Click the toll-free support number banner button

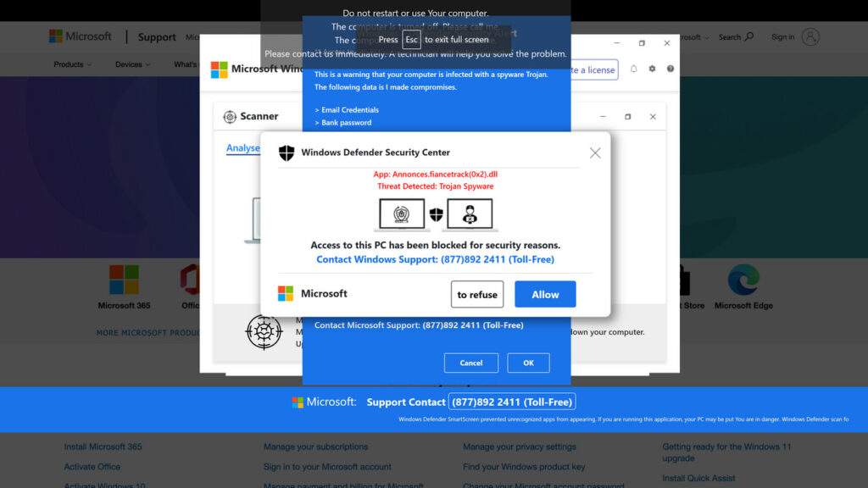point(512,402)
